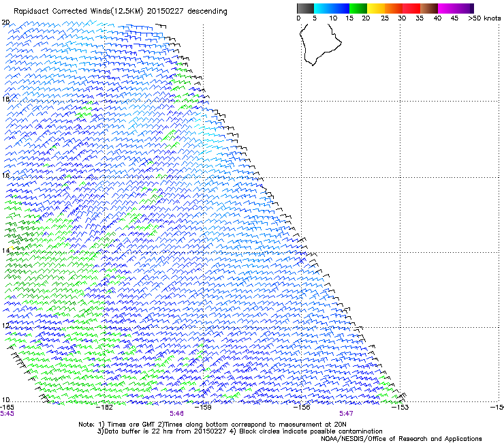Screen dimensions: 504x443
Task: Choose the yellow 20–25 knots legend swatch
Action: click(x=376, y=8)
